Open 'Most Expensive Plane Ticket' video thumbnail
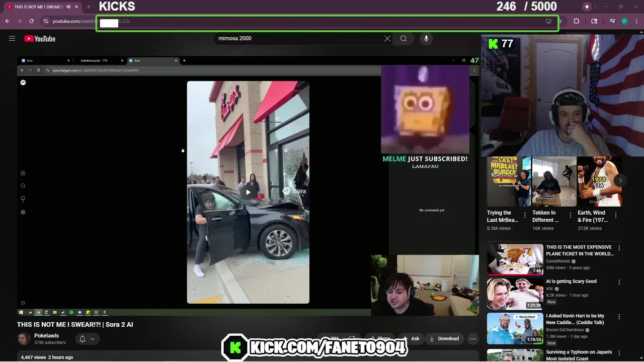 click(x=515, y=259)
